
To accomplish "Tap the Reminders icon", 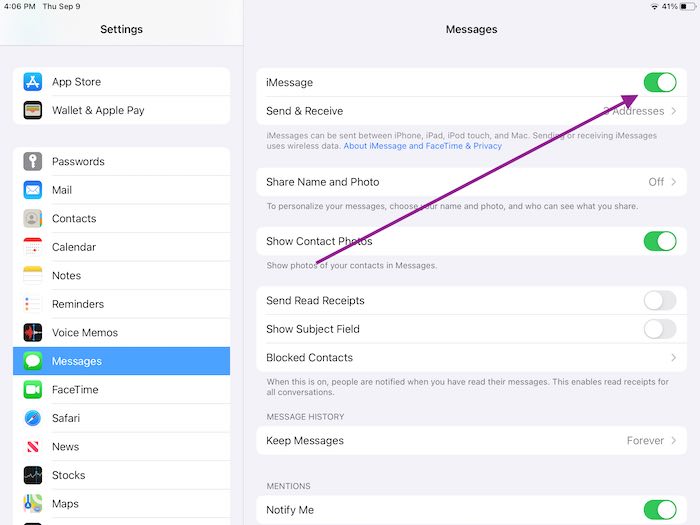I will tap(33, 304).
